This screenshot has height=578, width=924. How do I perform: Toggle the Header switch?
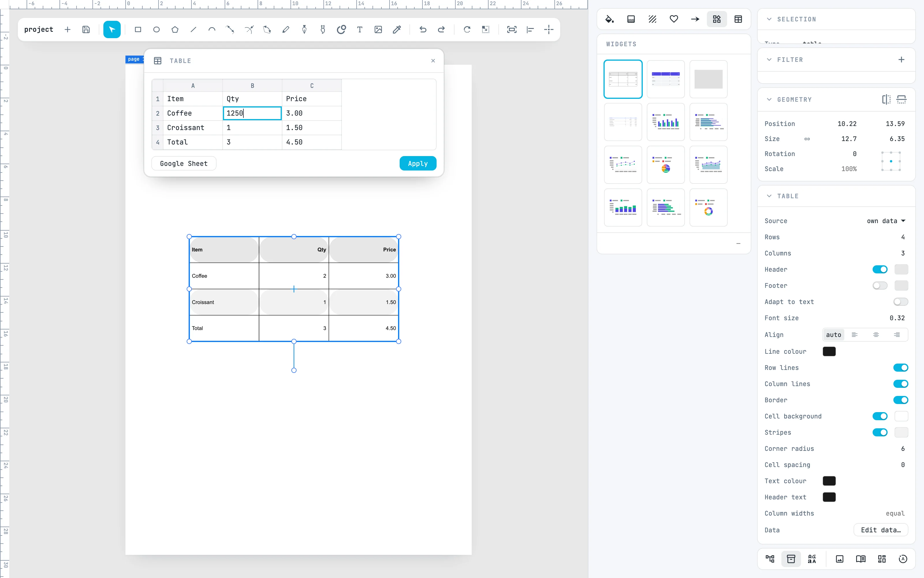[x=880, y=270]
